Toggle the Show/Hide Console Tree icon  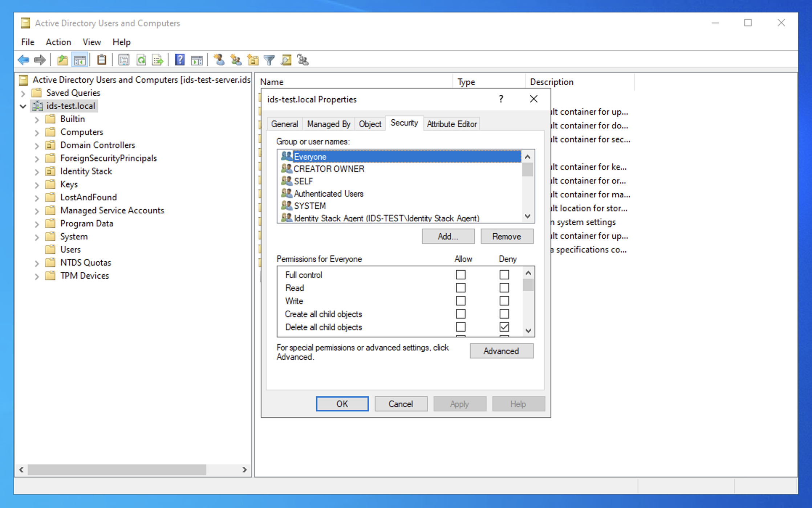point(80,60)
